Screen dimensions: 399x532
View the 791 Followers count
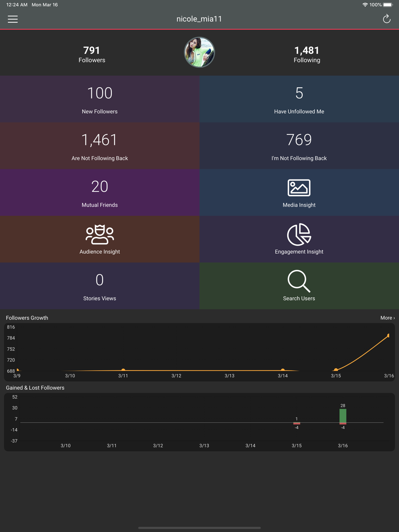(x=92, y=54)
